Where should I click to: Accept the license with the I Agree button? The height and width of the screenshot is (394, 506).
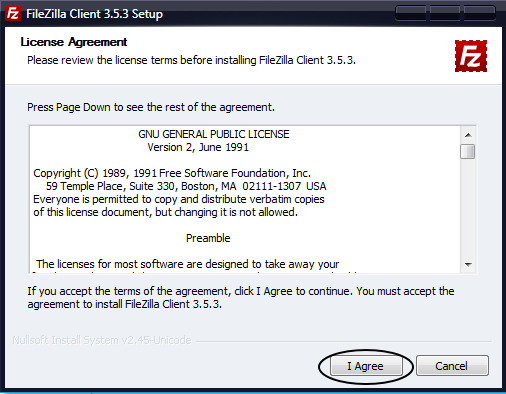(366, 366)
